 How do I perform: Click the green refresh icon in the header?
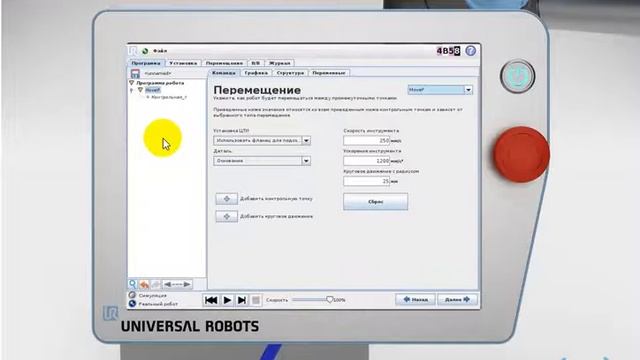click(x=145, y=51)
